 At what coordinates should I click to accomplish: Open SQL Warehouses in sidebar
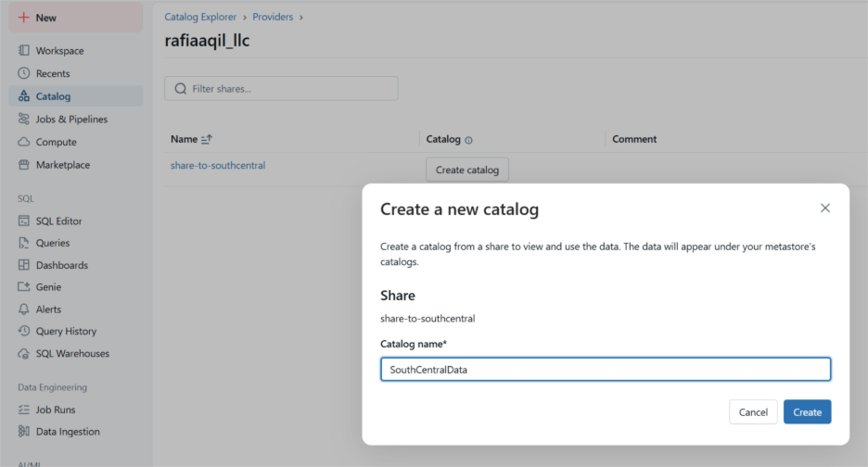(x=72, y=353)
